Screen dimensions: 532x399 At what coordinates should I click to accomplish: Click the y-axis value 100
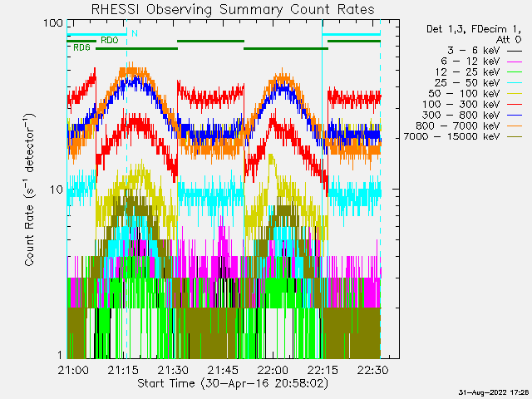coord(53,23)
